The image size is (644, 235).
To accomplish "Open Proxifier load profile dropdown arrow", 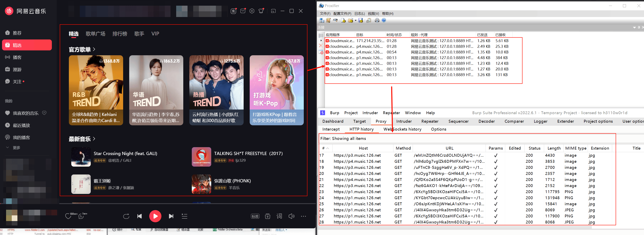I will click(x=355, y=20).
